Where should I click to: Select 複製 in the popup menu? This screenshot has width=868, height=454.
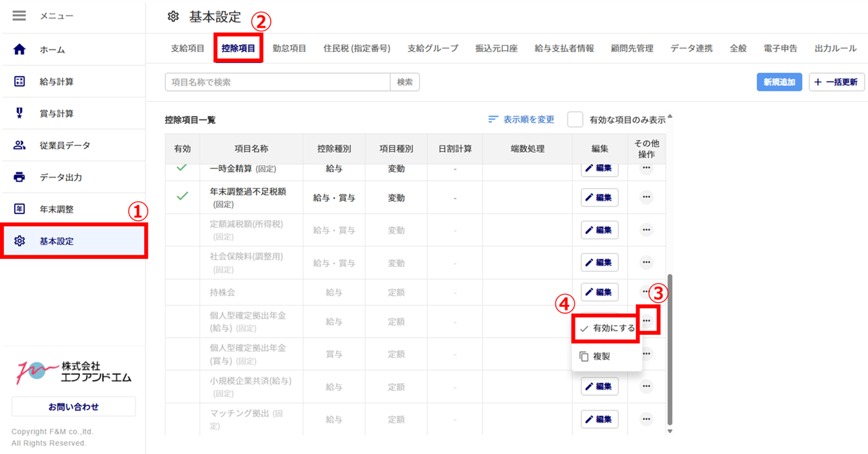(x=601, y=356)
